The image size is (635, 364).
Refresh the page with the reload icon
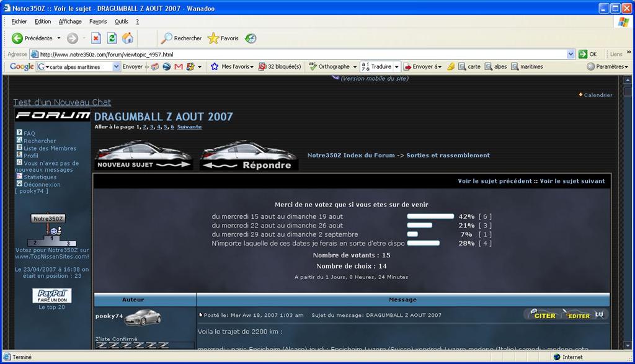click(112, 38)
